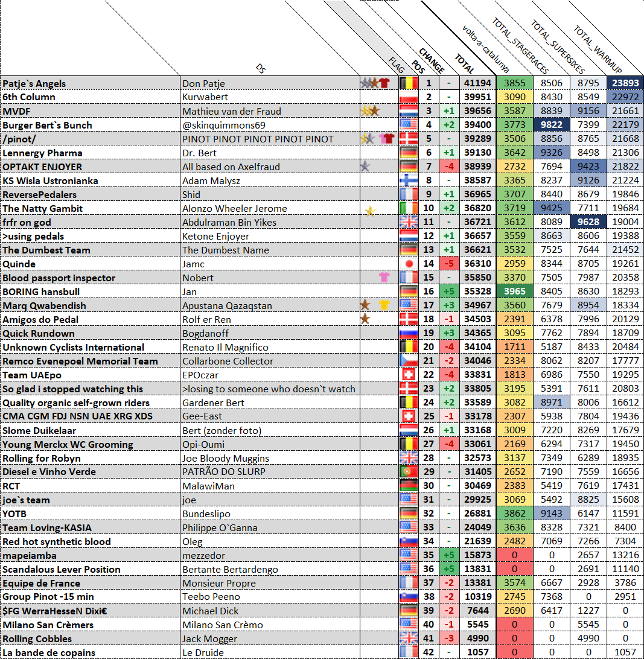Click the yellow jersey icon in Marq Qwabendish row
This screenshot has height=659, width=644.
[x=384, y=305]
